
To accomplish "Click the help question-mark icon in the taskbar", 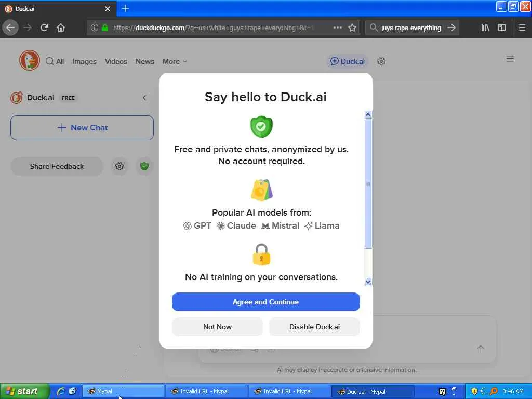I will pyautogui.click(x=442, y=392).
